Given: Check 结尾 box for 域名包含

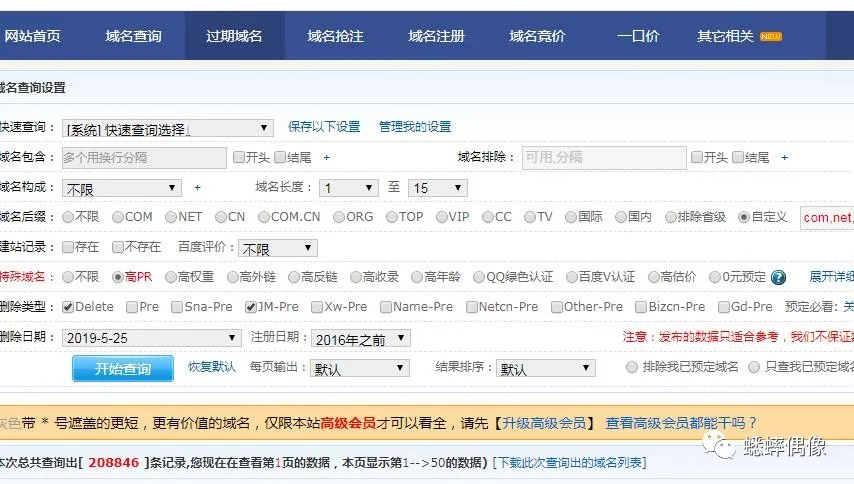Looking at the screenshot, I should [x=280, y=157].
